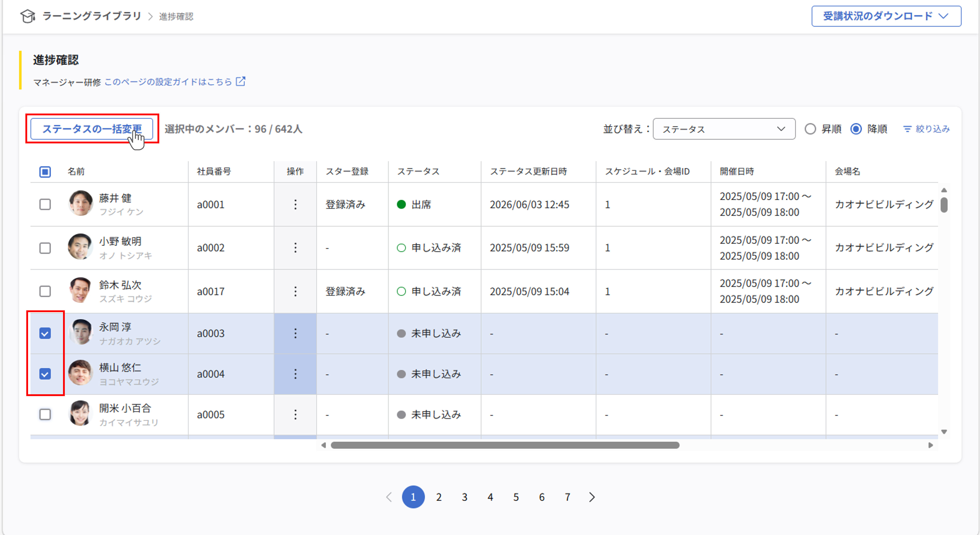
Task: Click the table's scroll-down arrow
Action: [944, 432]
